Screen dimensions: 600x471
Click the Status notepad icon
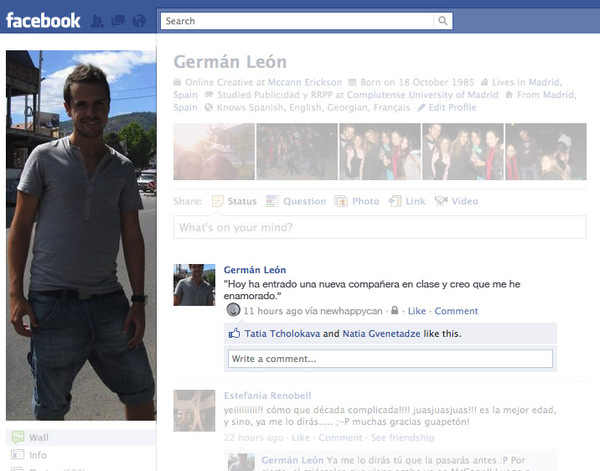(x=218, y=201)
